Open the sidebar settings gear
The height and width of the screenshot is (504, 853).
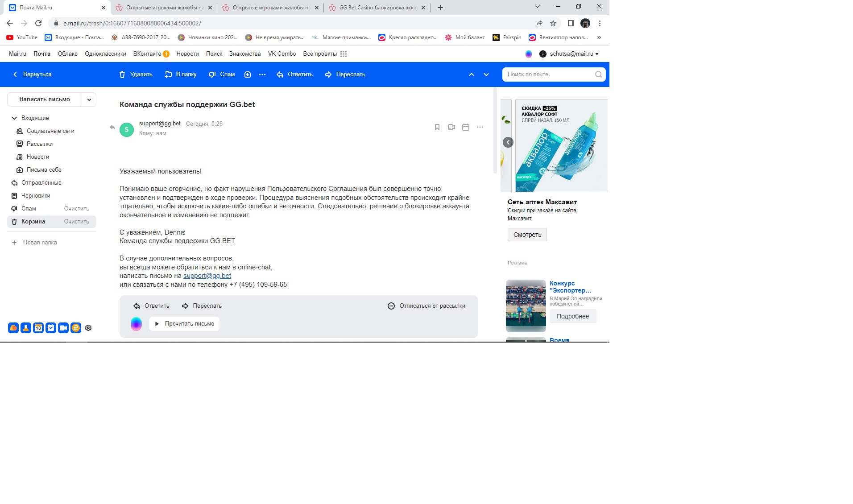coord(88,328)
